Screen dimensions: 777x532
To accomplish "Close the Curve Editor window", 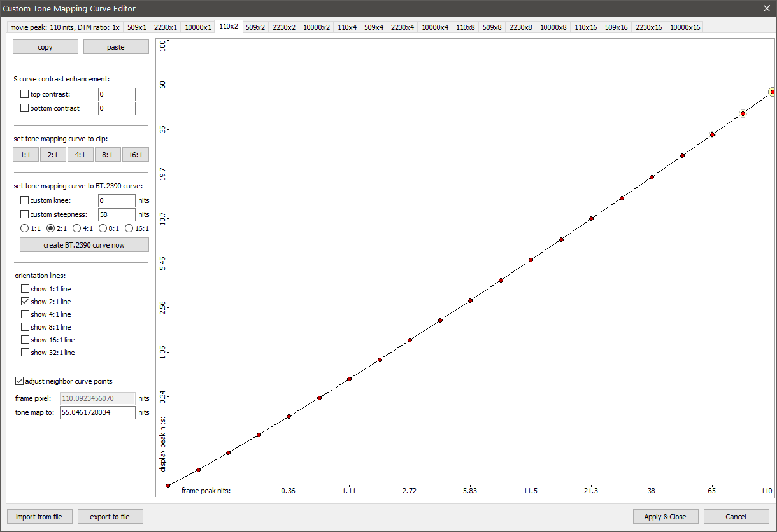I will click(766, 8).
